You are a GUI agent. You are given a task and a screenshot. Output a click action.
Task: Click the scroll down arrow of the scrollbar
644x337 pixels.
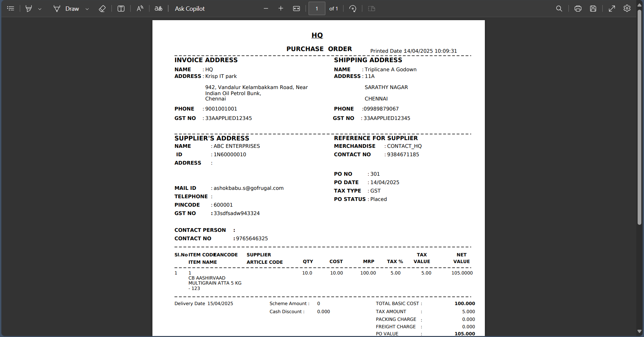click(639, 332)
